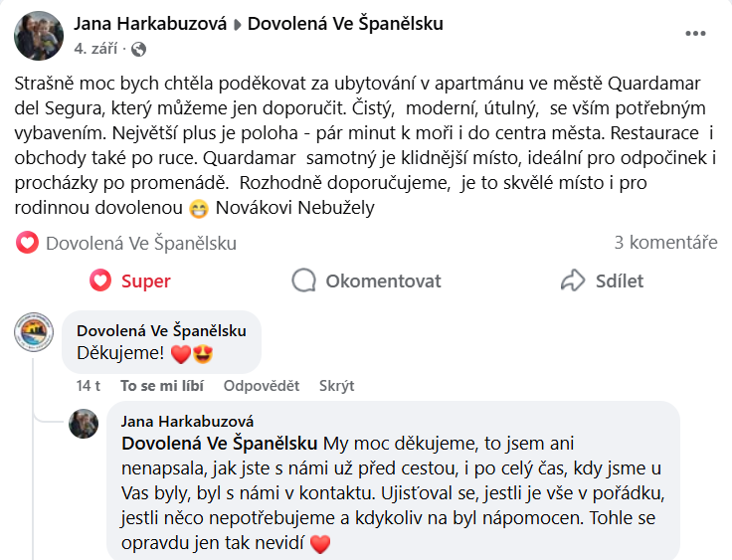Hide the comment using Skrýt
The width and height of the screenshot is (732, 560).
[x=336, y=386]
